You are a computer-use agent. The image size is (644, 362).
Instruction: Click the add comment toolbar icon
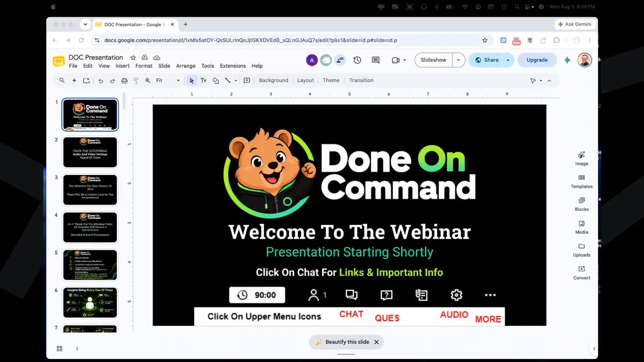247,80
